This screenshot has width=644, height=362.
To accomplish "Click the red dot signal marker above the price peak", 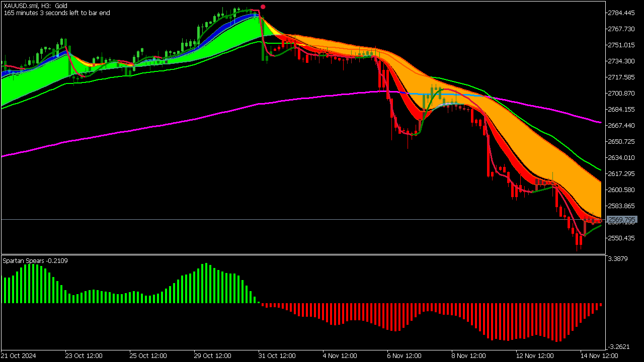I will pyautogui.click(x=263, y=7).
